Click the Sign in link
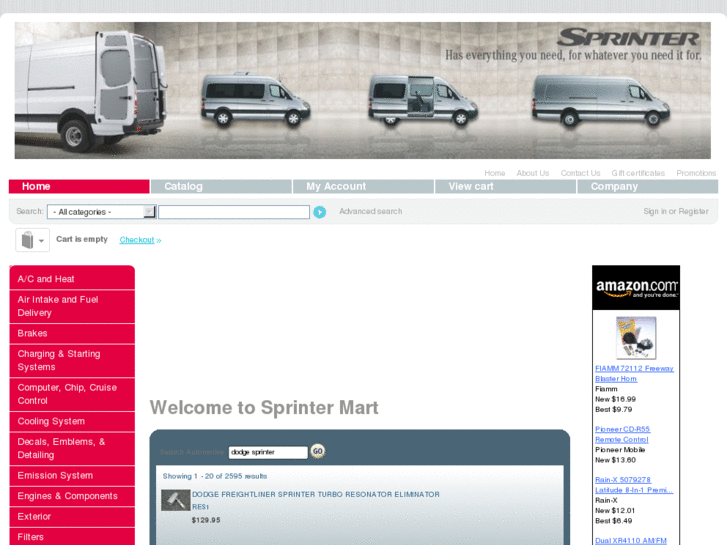Image resolution: width=727 pixels, height=545 pixels. (655, 211)
